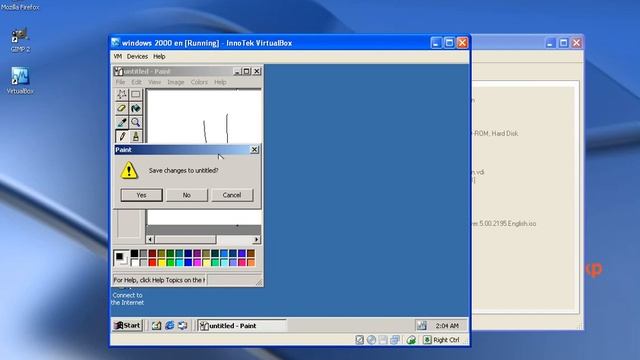Image resolution: width=640 pixels, height=360 pixels.
Task: Click the CD-ROM indicator in VirtualBox status bar
Action: point(371,340)
